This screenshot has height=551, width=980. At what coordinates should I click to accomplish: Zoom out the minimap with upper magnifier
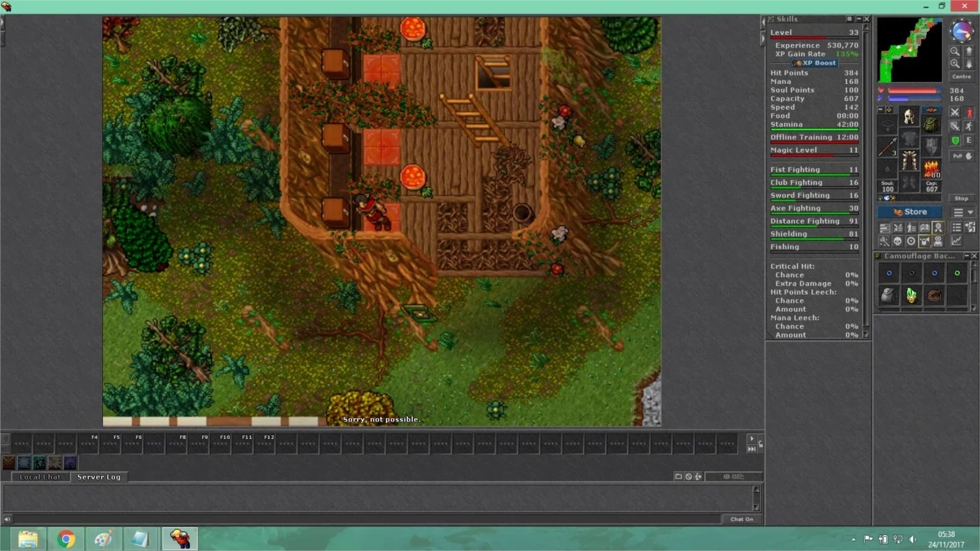click(x=955, y=51)
